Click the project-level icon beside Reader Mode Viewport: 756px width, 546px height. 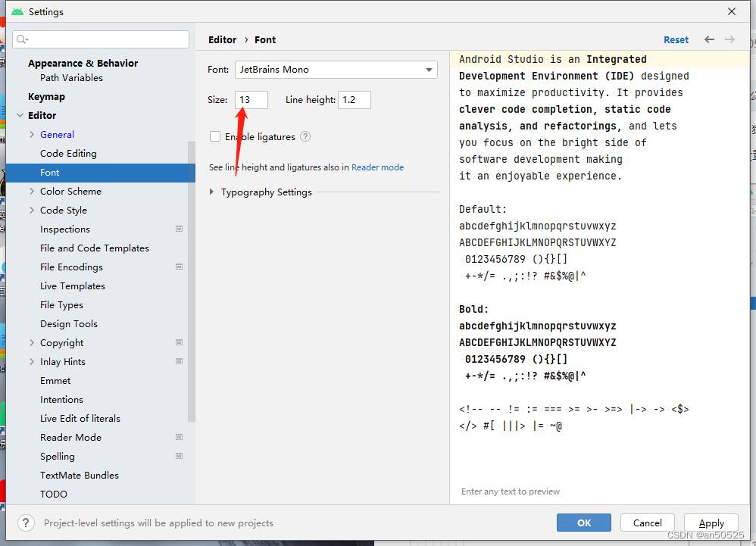point(180,437)
